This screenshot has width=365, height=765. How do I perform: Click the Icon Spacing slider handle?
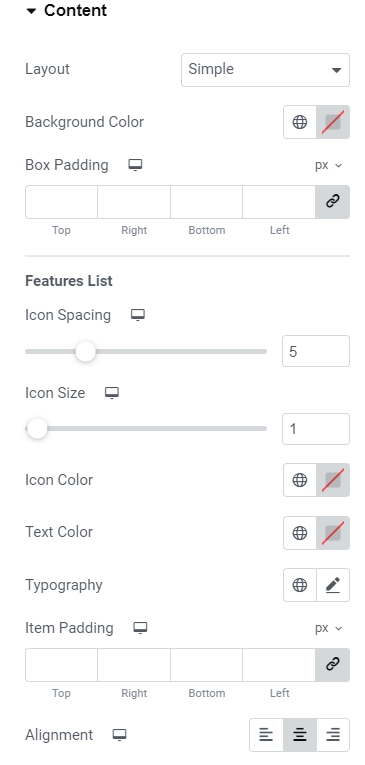(x=85, y=351)
